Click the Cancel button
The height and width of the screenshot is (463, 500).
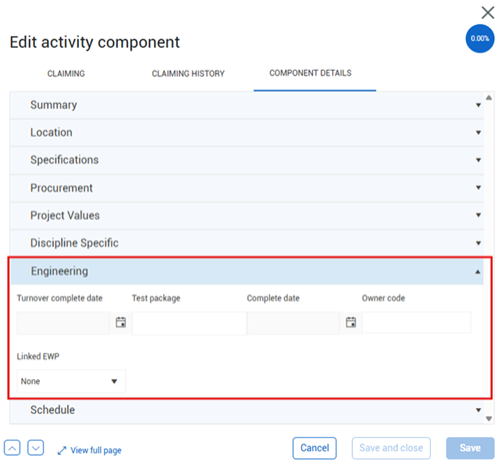315,448
